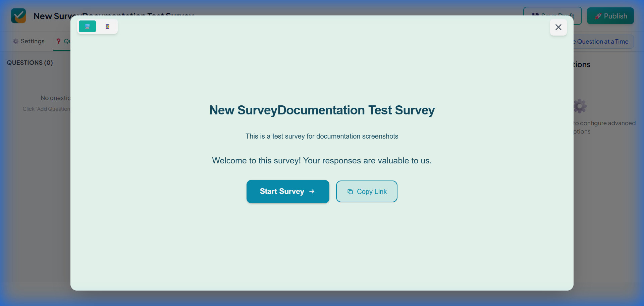
Task: Click the gear icon beside Settings
Action: pyautogui.click(x=15, y=41)
